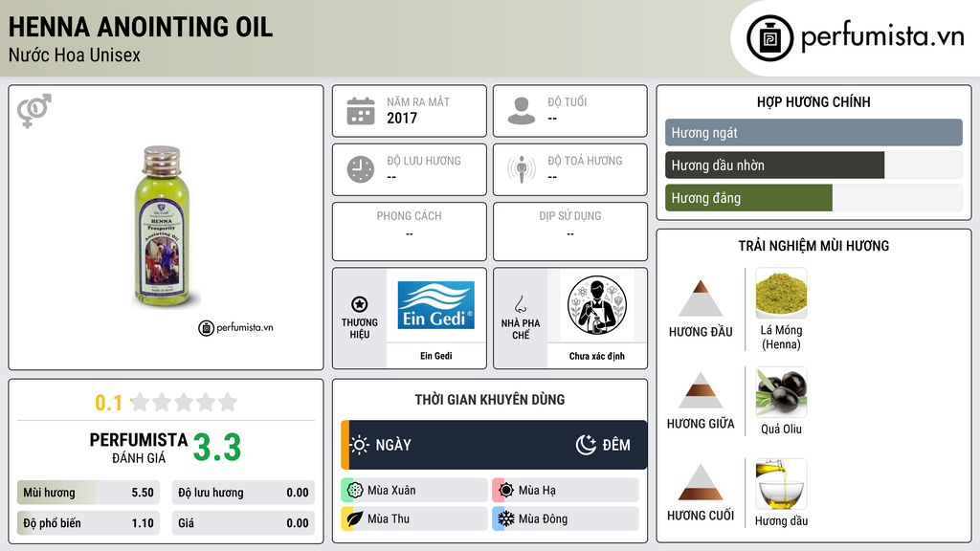This screenshot has height=551, width=980.
Task: Click the sun icon beside Ngày
Action: pos(360,445)
